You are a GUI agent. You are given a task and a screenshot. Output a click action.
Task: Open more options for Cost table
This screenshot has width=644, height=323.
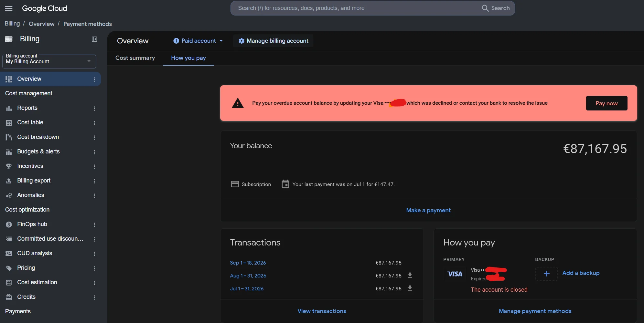94,123
